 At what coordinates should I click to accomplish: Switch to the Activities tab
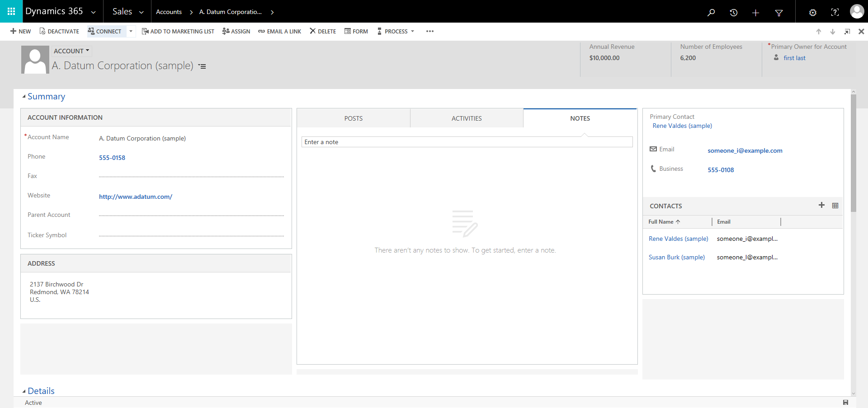tap(467, 118)
